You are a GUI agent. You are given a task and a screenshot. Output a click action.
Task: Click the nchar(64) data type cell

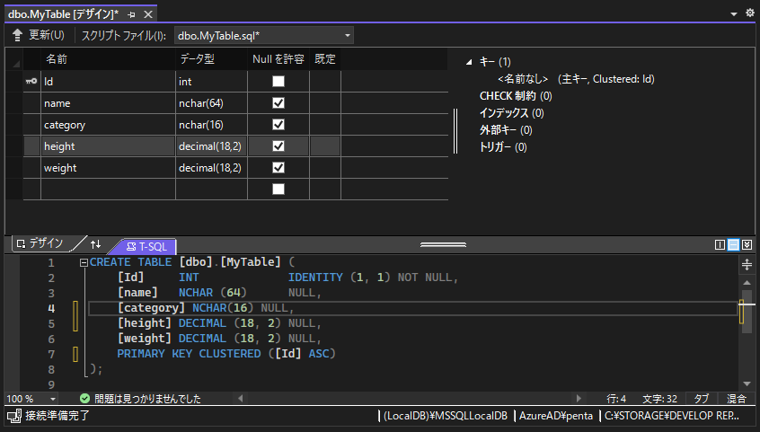click(211, 103)
